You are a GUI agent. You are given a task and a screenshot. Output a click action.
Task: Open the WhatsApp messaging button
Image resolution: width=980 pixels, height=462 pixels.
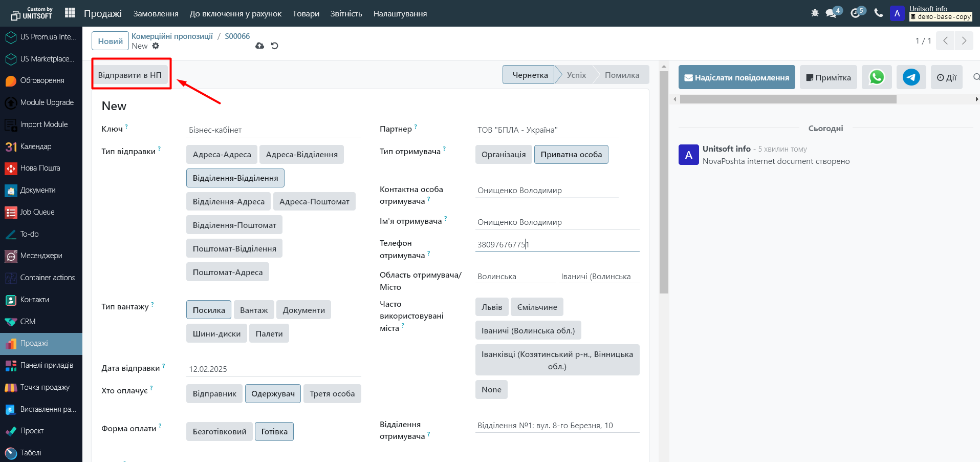point(876,77)
